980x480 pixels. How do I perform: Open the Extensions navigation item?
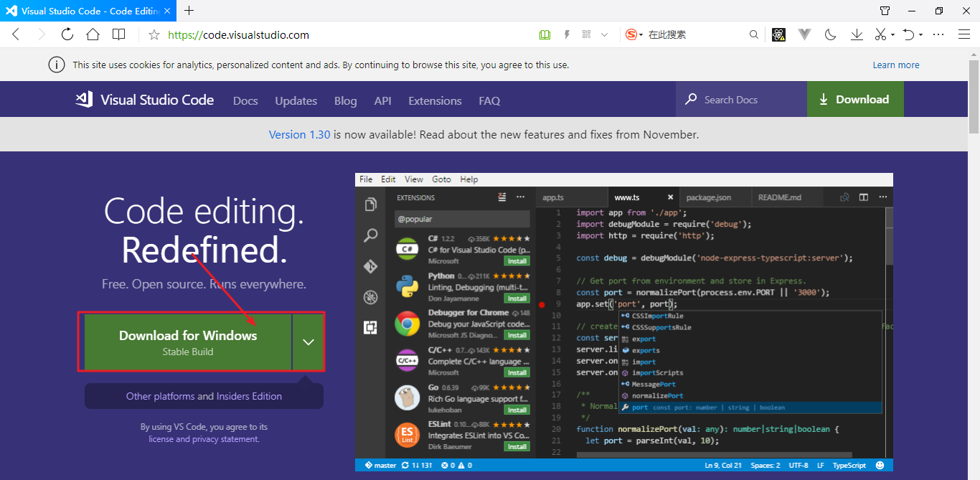point(435,100)
